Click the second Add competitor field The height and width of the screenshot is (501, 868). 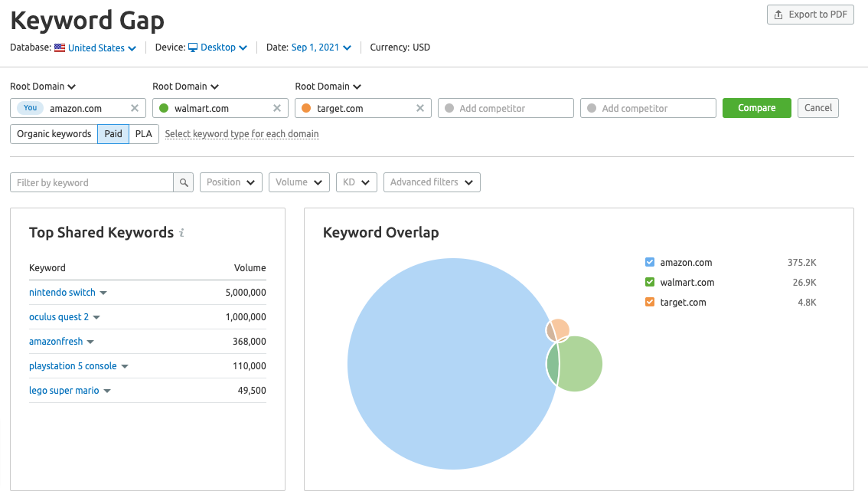[648, 108]
